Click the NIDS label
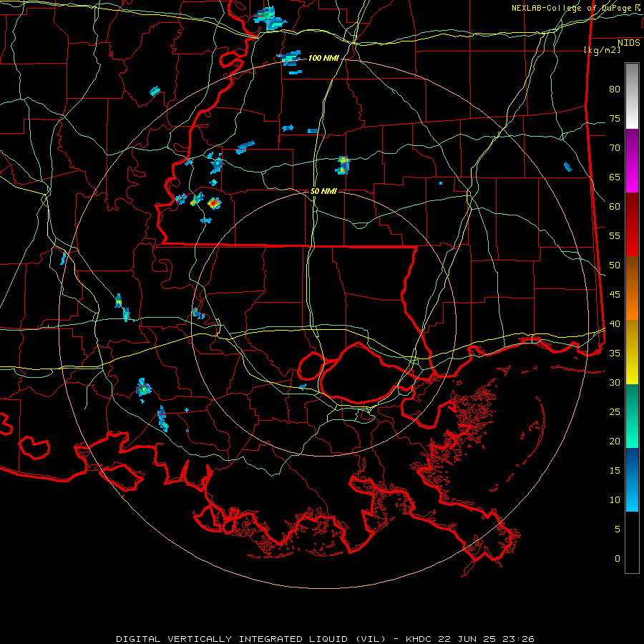The image size is (644, 644). 629,43
